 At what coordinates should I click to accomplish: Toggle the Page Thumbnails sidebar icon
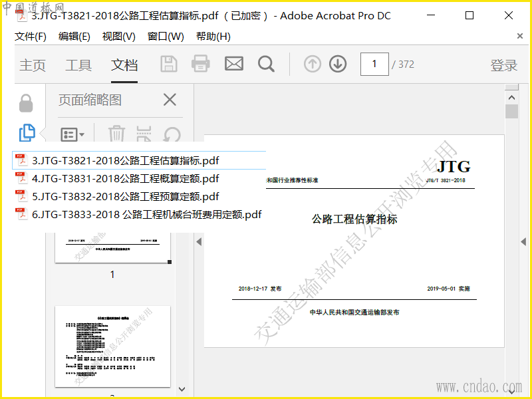pos(27,132)
